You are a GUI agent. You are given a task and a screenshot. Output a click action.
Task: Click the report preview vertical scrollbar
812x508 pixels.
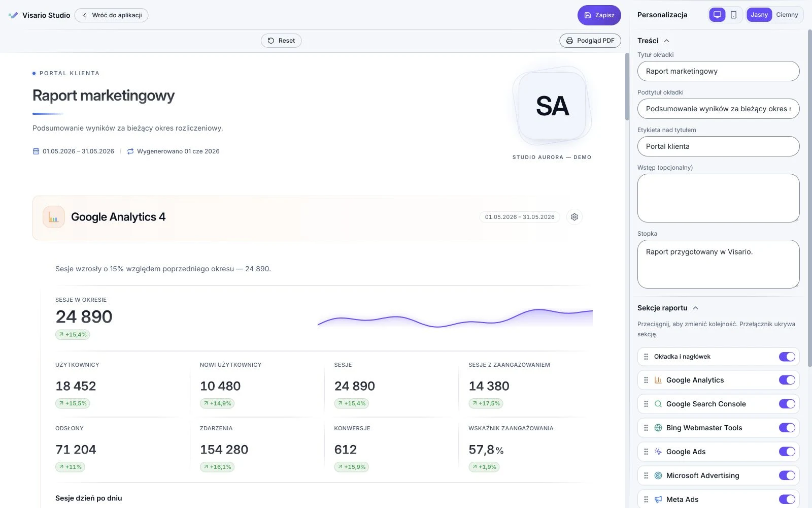pos(627,86)
